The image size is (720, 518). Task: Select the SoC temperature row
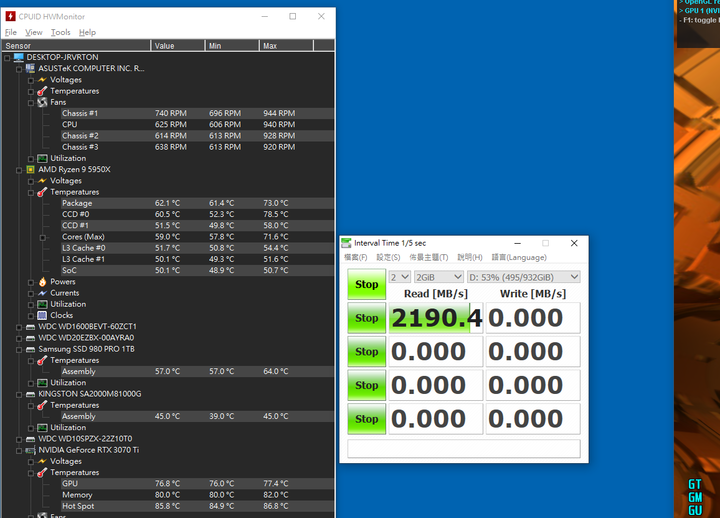coord(197,270)
